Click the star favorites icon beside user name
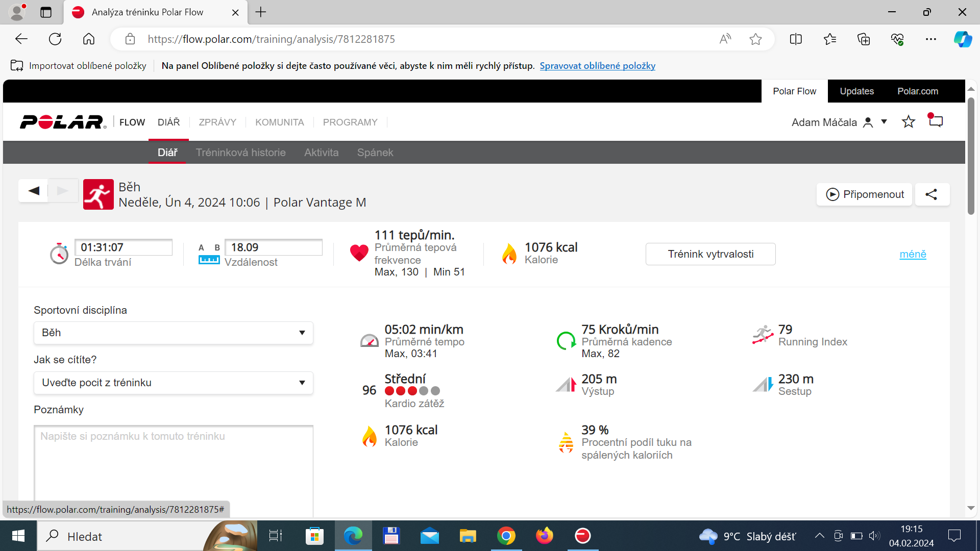 click(908, 122)
